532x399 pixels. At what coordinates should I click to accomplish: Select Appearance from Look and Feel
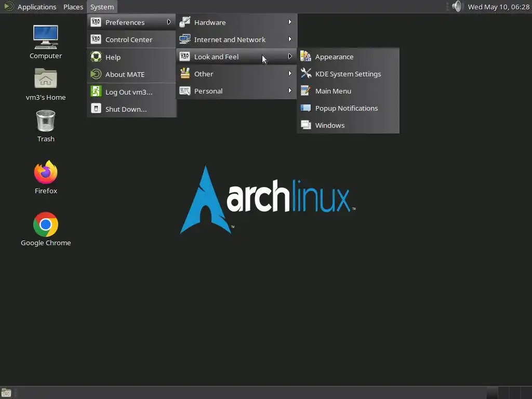click(348, 57)
